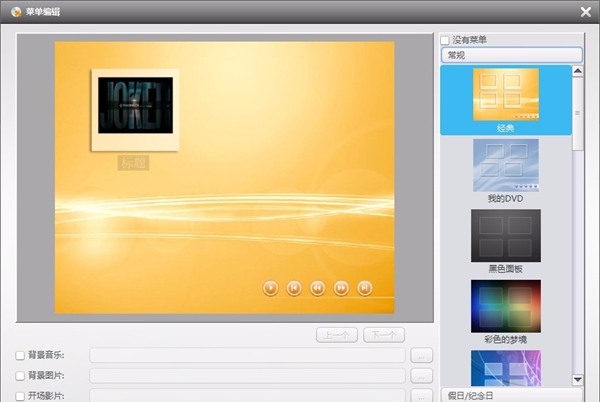Viewport: 600px width, 402px height.
Task: Browse for a 开场影片 file
Action: [x=421, y=396]
